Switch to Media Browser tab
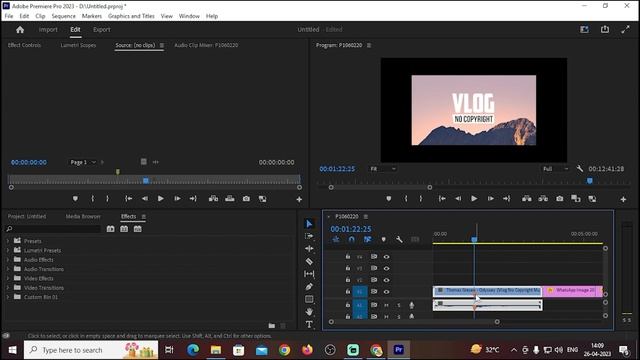 point(83,216)
